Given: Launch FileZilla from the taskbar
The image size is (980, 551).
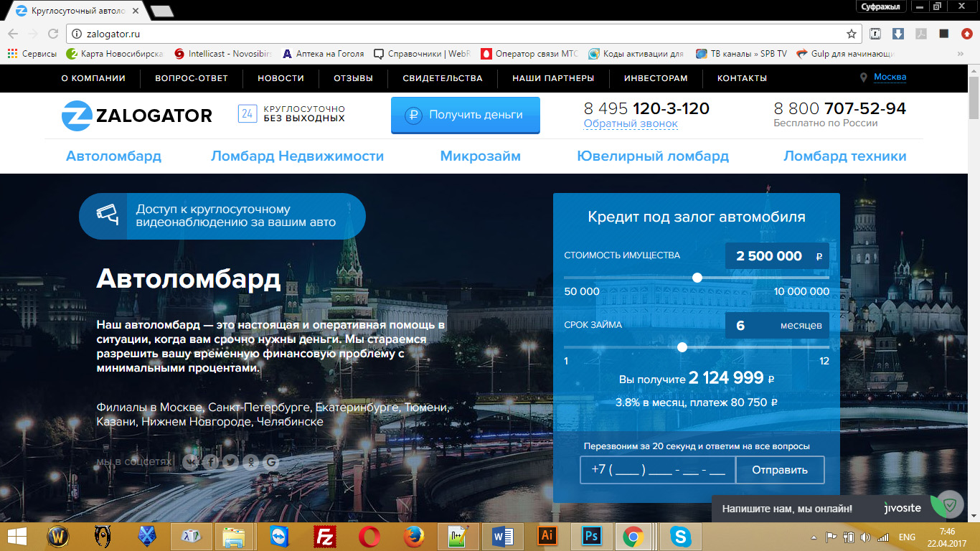Looking at the screenshot, I should [326, 536].
